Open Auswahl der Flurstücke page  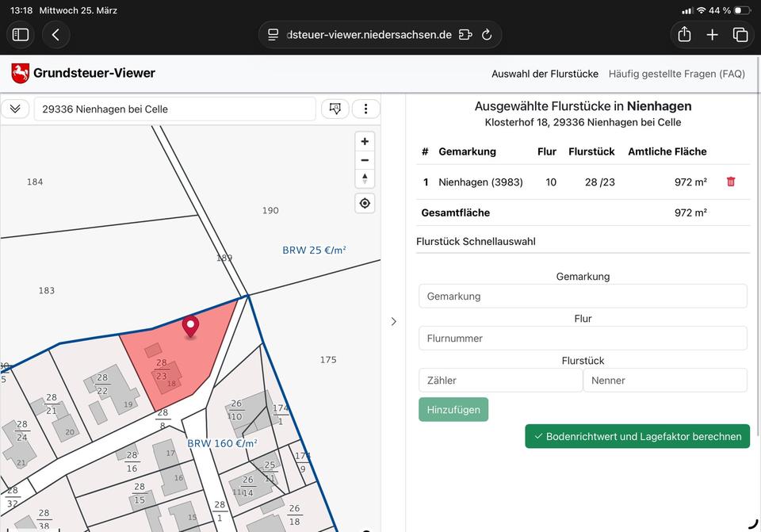(545, 74)
